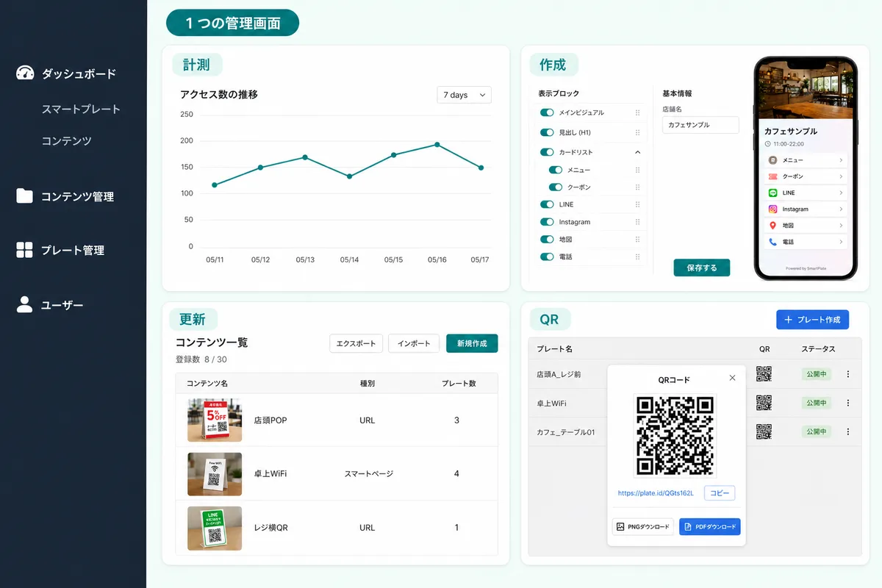882x588 pixels.
Task: Click the コピー button beside URL
Action: 720,493
